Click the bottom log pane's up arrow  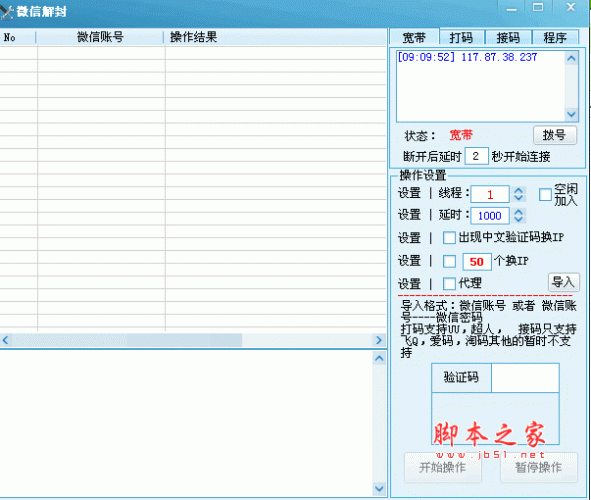[x=379, y=358]
